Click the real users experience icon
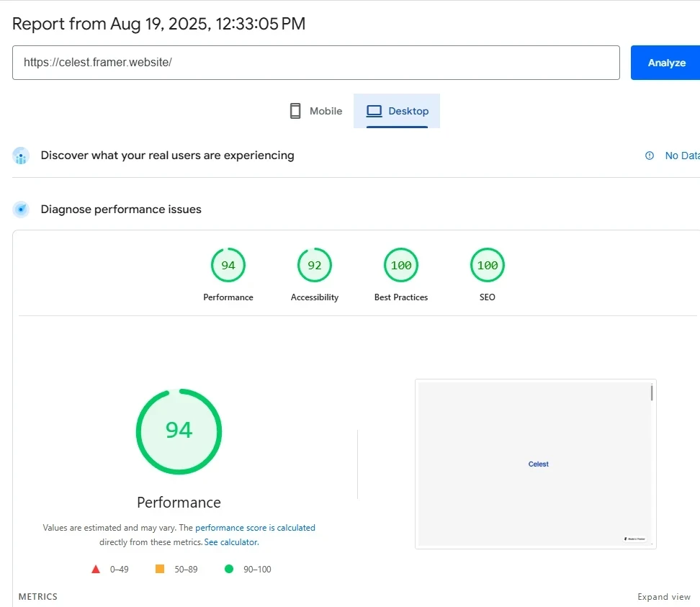The width and height of the screenshot is (700, 607). pyautogui.click(x=22, y=156)
